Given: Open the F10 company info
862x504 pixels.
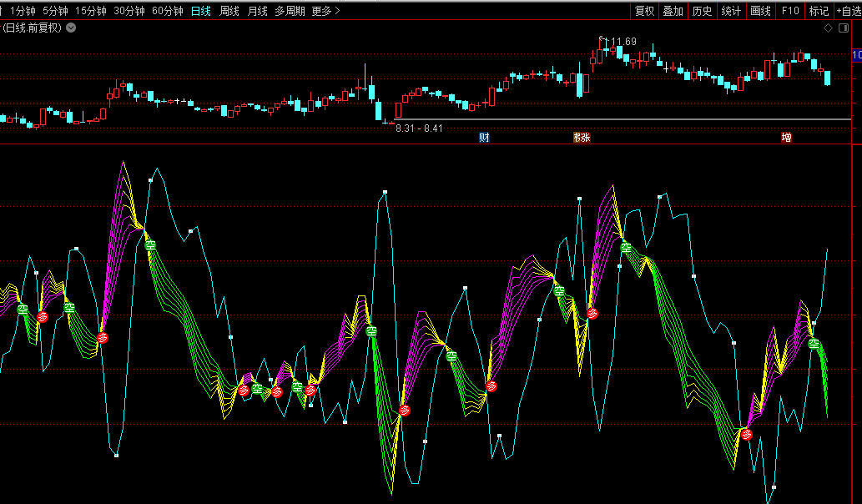Looking at the screenshot, I should [789, 11].
